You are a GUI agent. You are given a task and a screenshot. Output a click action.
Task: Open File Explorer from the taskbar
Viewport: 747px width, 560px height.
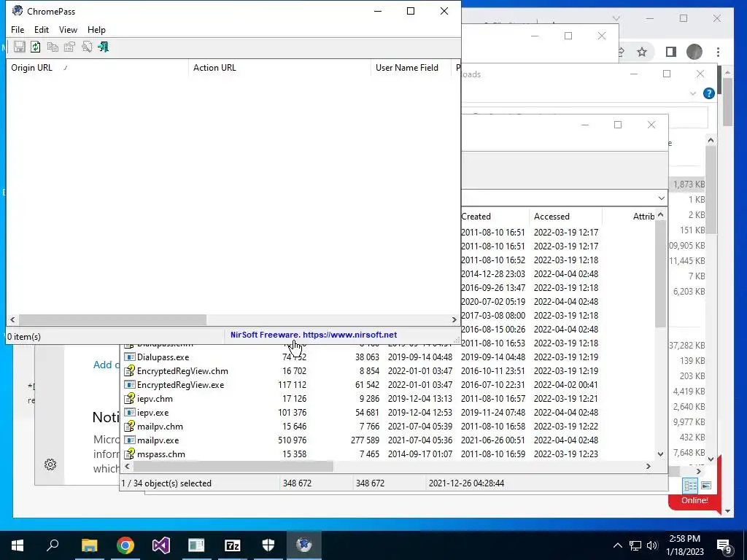[89, 545]
